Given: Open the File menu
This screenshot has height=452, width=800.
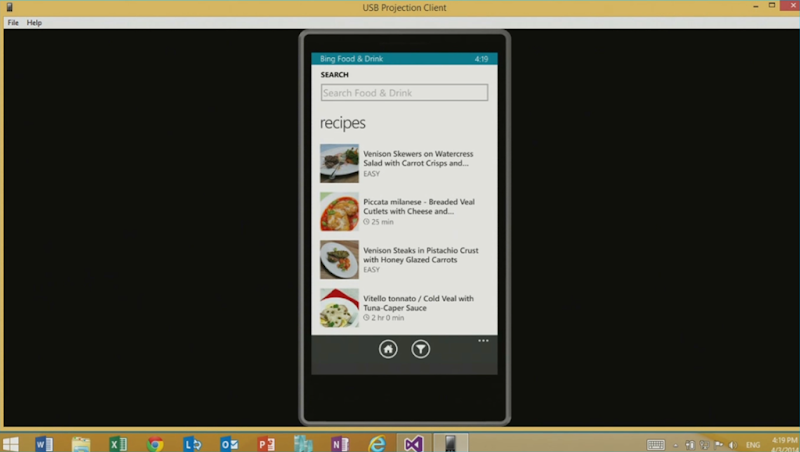Looking at the screenshot, I should (13, 22).
